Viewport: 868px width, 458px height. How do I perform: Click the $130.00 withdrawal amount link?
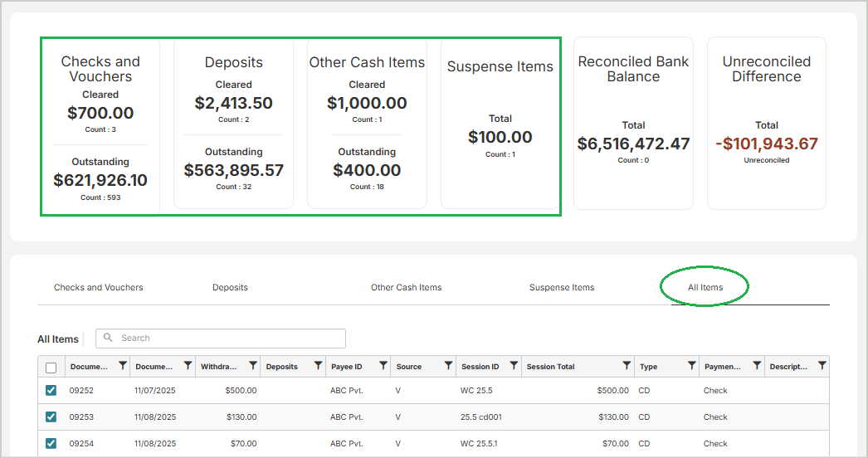[241, 417]
